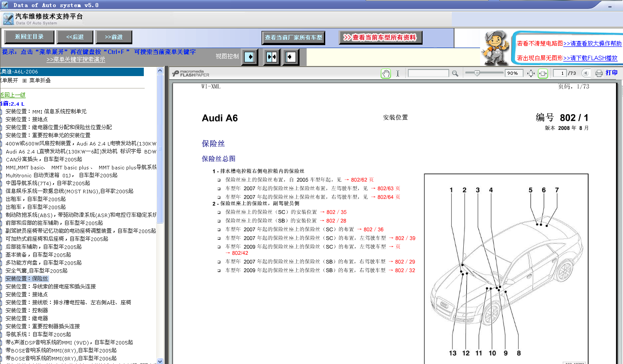This screenshot has height=364, width=623.
Task: Open 安装位置：继电器 entry
Action: click(27, 318)
